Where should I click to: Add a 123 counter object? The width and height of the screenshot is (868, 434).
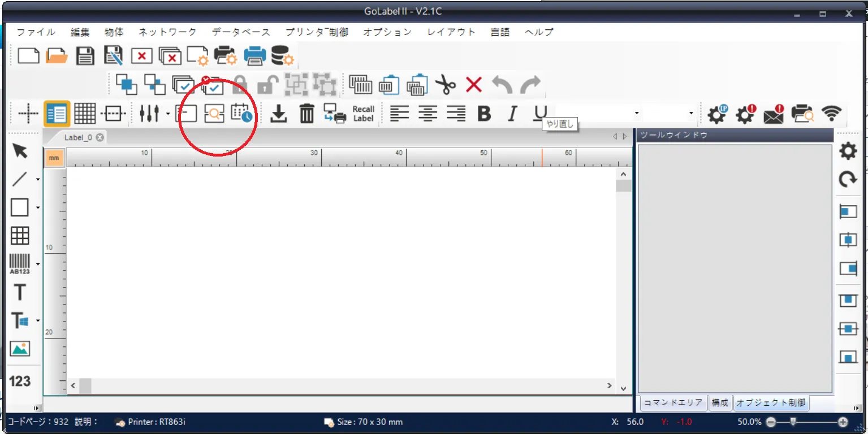tap(20, 381)
